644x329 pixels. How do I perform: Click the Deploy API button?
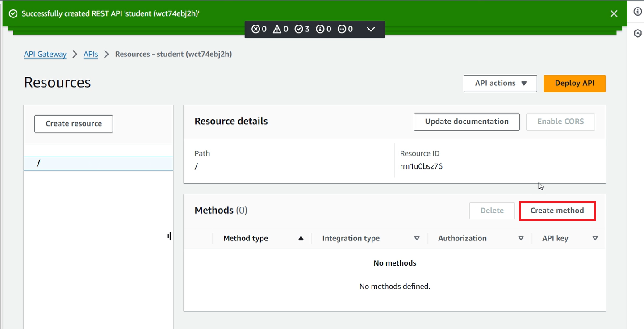tap(574, 83)
